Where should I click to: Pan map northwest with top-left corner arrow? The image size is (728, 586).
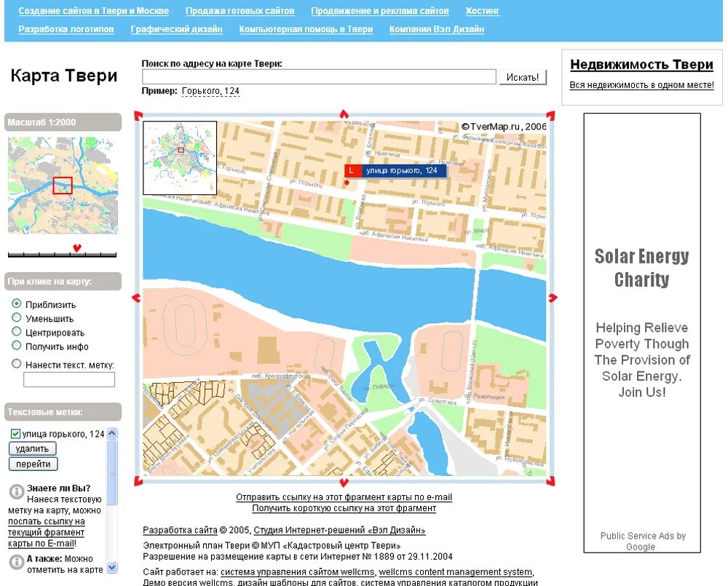tap(138, 116)
